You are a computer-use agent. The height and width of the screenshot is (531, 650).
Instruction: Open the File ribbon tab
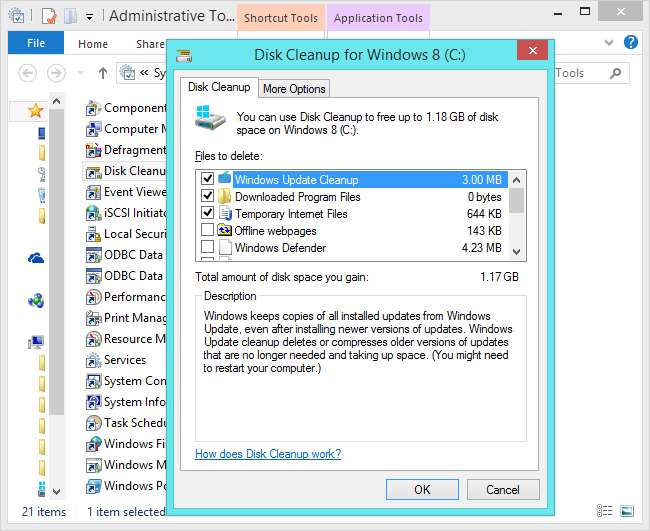[x=36, y=43]
